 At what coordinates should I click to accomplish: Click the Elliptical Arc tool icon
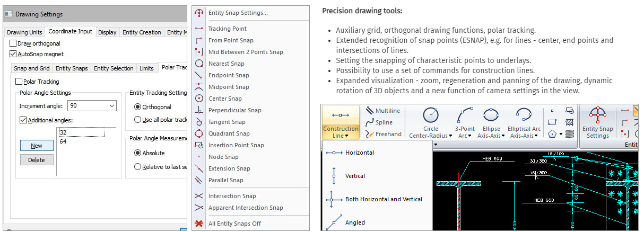coord(524,115)
